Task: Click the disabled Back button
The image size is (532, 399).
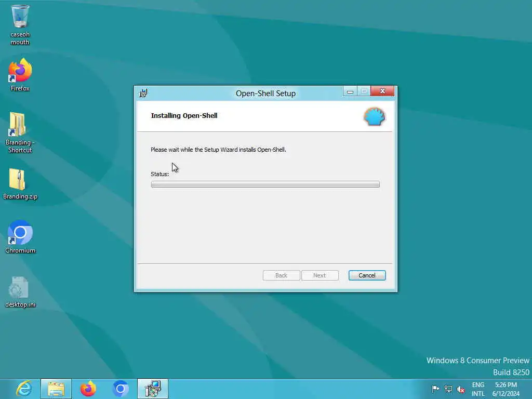Action: [281, 275]
